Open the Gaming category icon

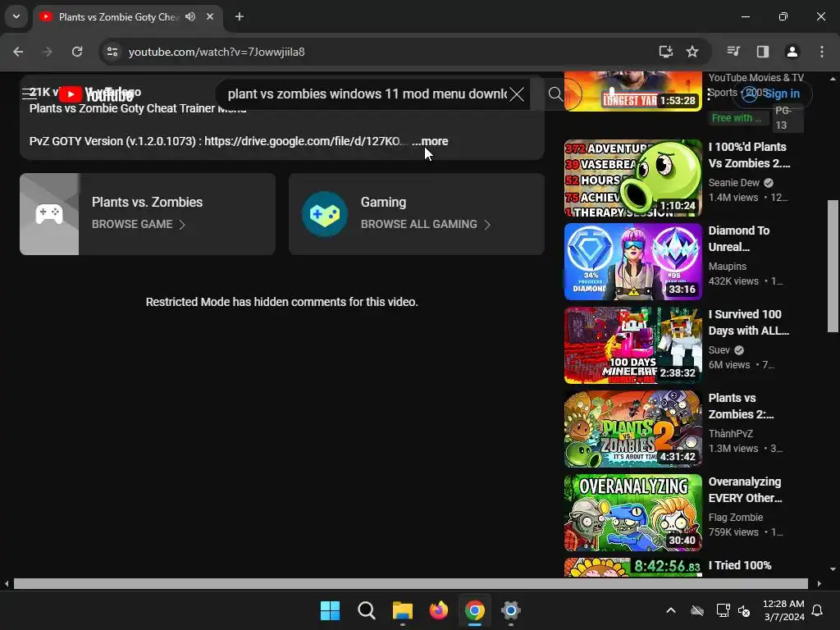[x=325, y=214]
